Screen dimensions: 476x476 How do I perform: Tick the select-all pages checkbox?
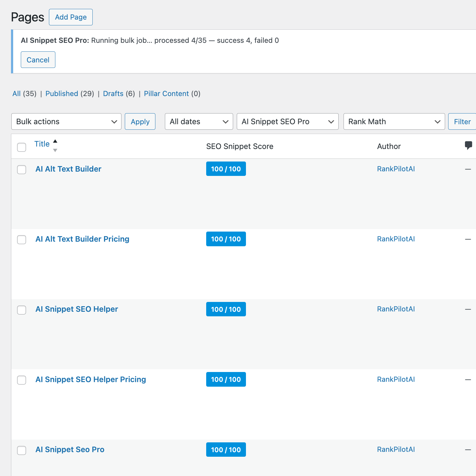(x=22, y=147)
